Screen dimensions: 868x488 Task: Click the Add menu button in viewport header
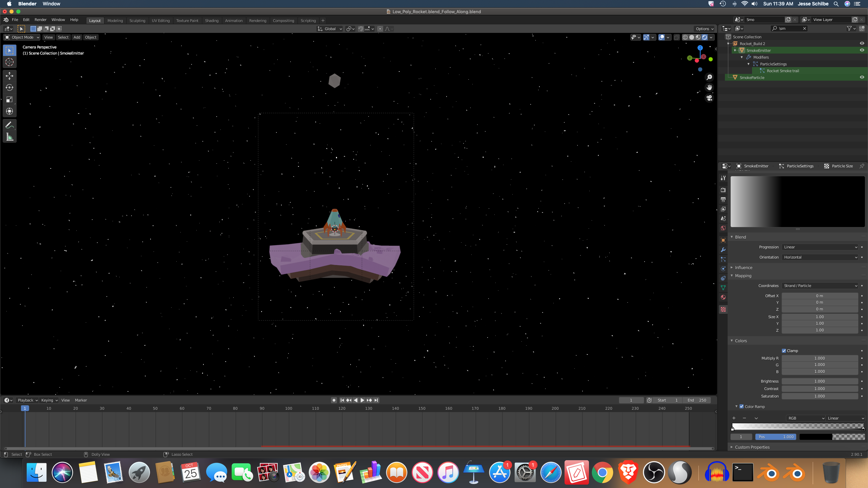point(77,37)
